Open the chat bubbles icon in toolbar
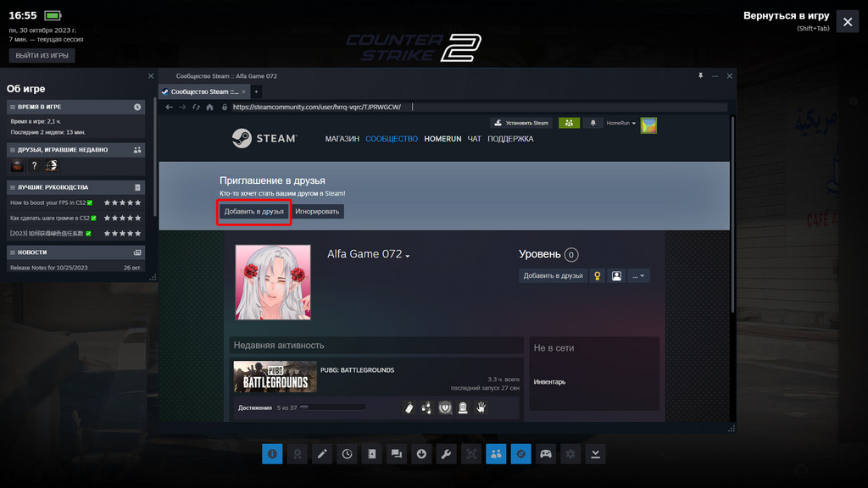The width and height of the screenshot is (868, 488). 396,454
